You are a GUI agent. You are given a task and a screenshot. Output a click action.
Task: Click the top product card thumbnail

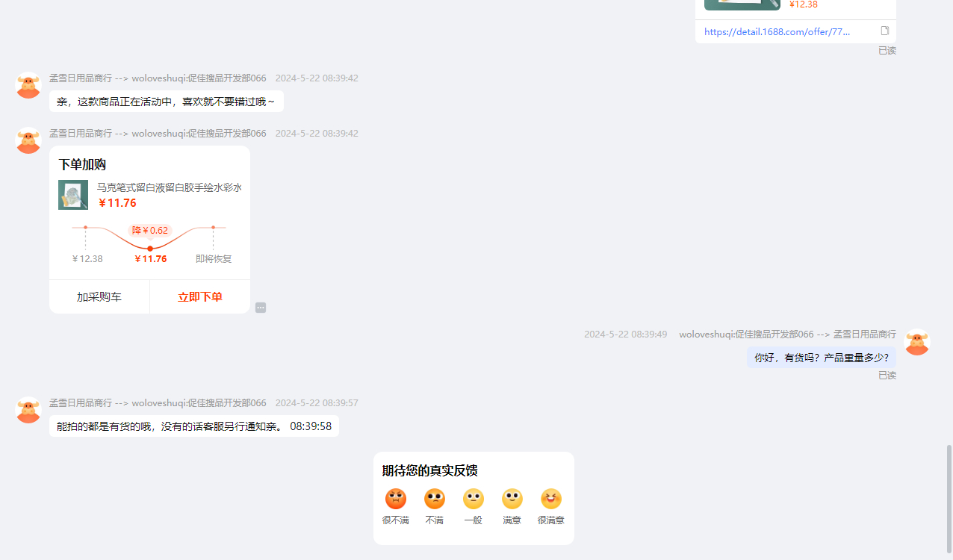point(742,4)
